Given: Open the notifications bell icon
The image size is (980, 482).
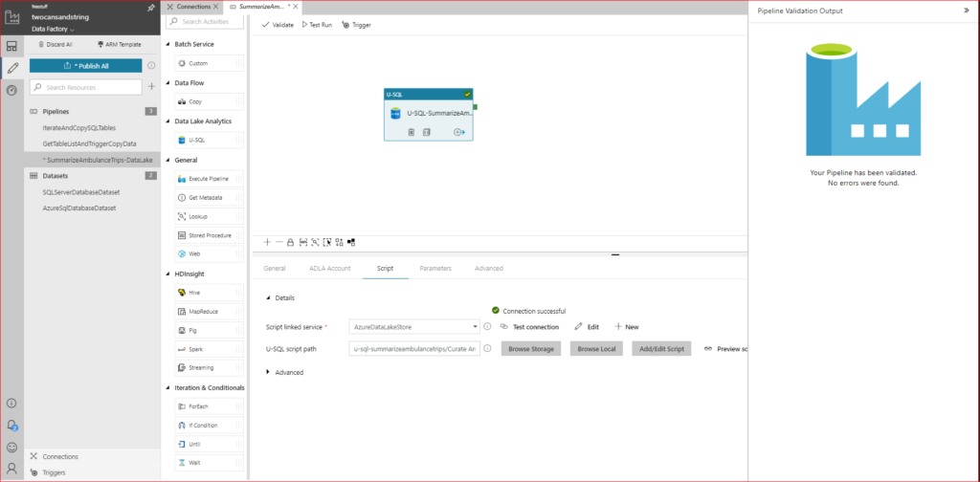Looking at the screenshot, I should coord(11,426).
